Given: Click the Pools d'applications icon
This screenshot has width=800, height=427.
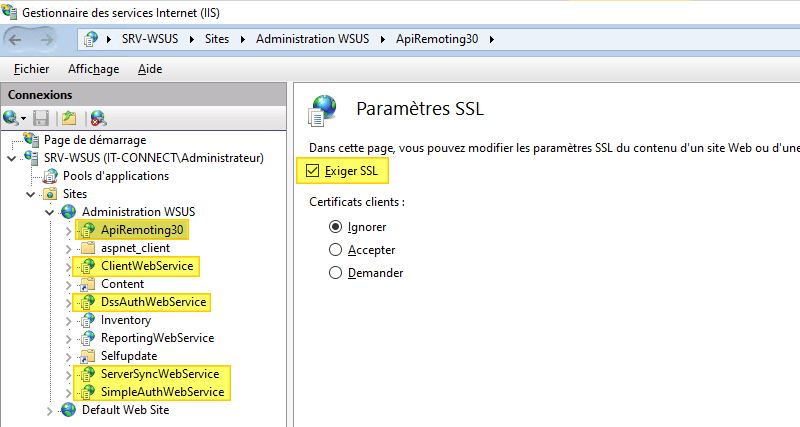Looking at the screenshot, I should tap(50, 176).
